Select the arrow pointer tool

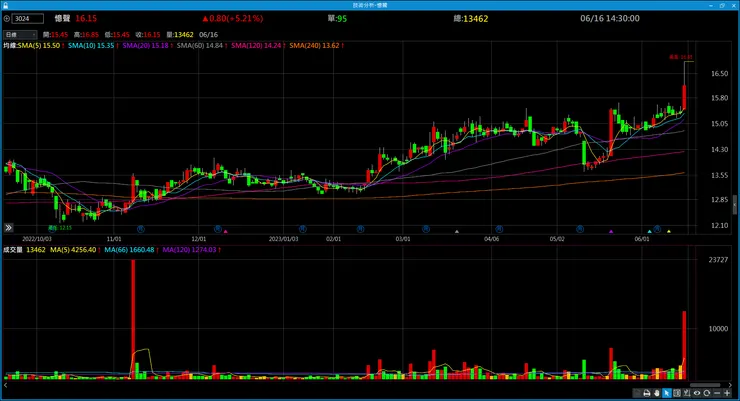click(667, 393)
